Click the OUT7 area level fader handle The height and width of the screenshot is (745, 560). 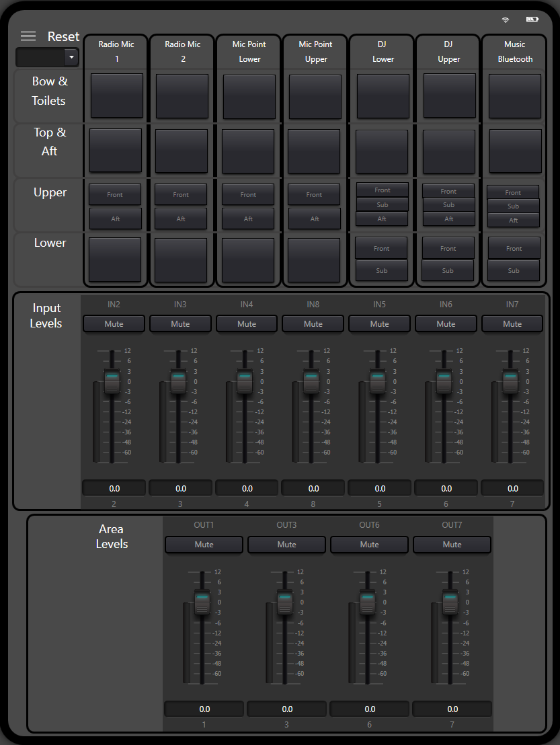(x=449, y=601)
